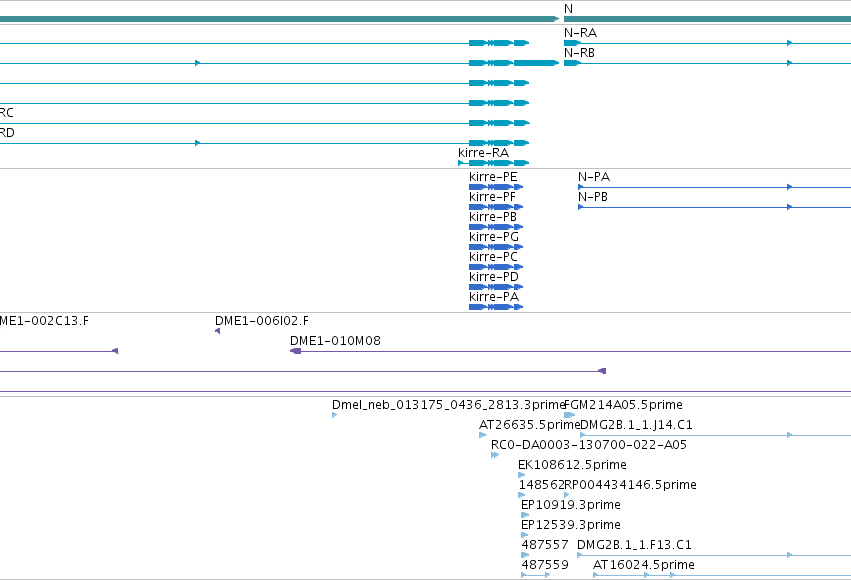Select the kirre-RA transcript feature
851x580 pixels.
tap(493, 163)
